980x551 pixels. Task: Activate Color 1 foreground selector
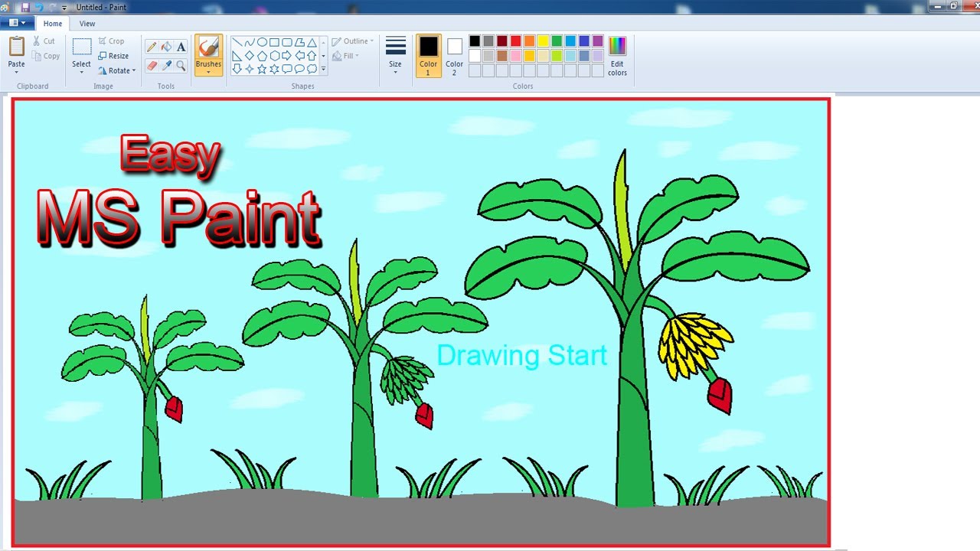[429, 56]
